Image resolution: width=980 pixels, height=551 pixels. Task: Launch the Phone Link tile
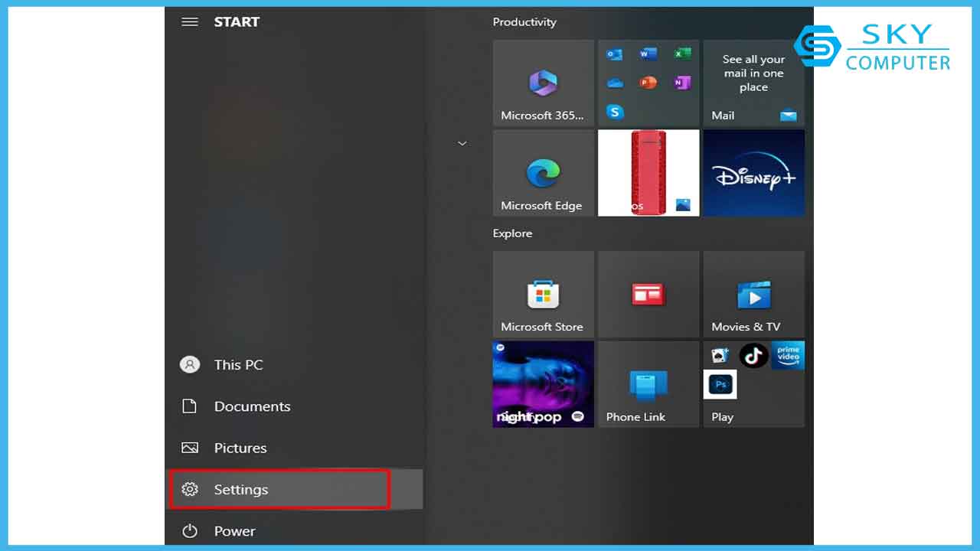click(x=648, y=384)
